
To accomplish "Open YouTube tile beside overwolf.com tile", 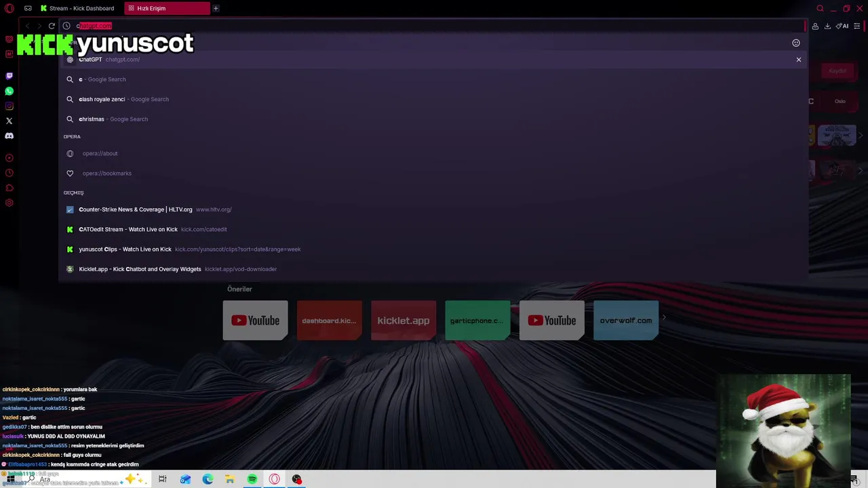I will point(552,321).
